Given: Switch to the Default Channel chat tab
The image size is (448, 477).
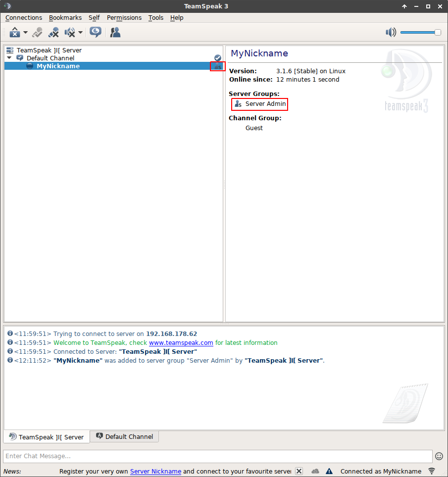Looking at the screenshot, I should 124,436.
